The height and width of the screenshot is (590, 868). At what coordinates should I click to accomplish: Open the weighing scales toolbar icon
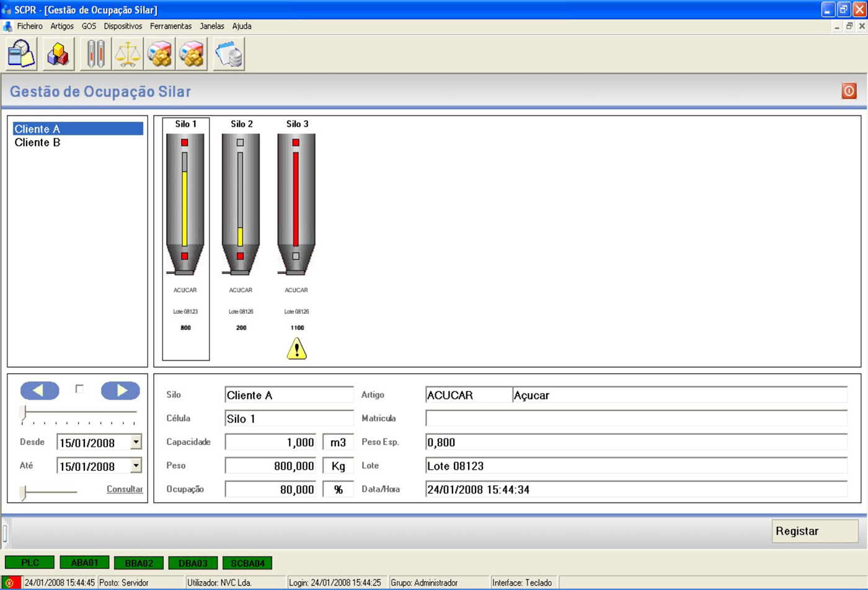pyautogui.click(x=128, y=54)
